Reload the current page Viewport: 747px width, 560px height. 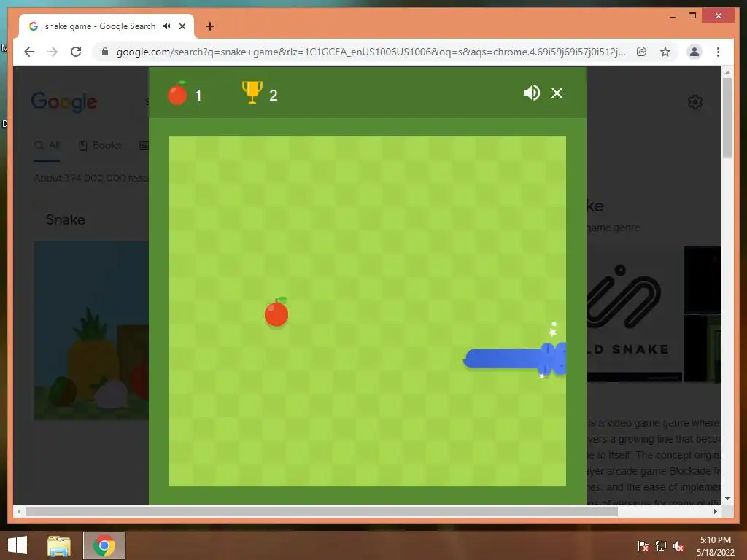point(76,52)
